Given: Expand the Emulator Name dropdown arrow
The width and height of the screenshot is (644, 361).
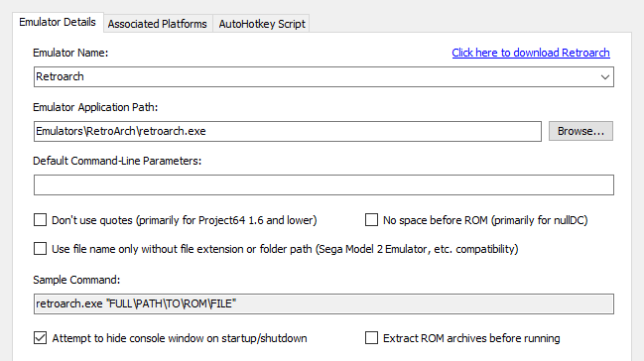Looking at the screenshot, I should 604,76.
